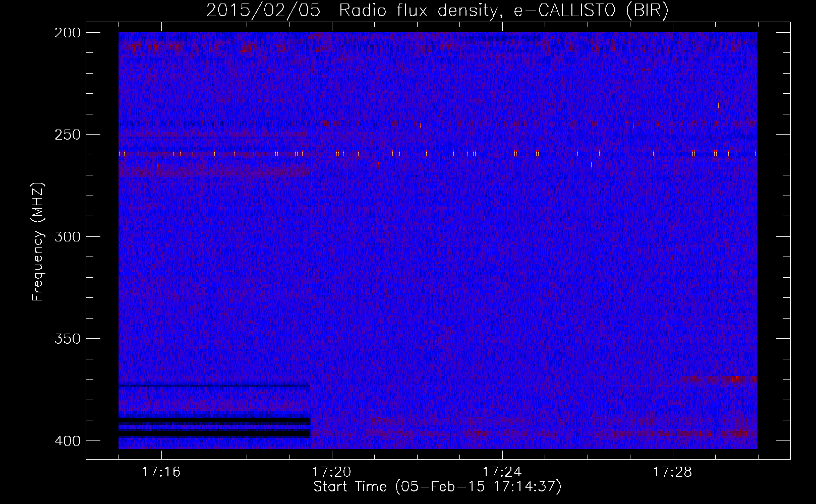Select the 17:16 time tick label
This screenshot has width=816, height=504.
[x=161, y=472]
